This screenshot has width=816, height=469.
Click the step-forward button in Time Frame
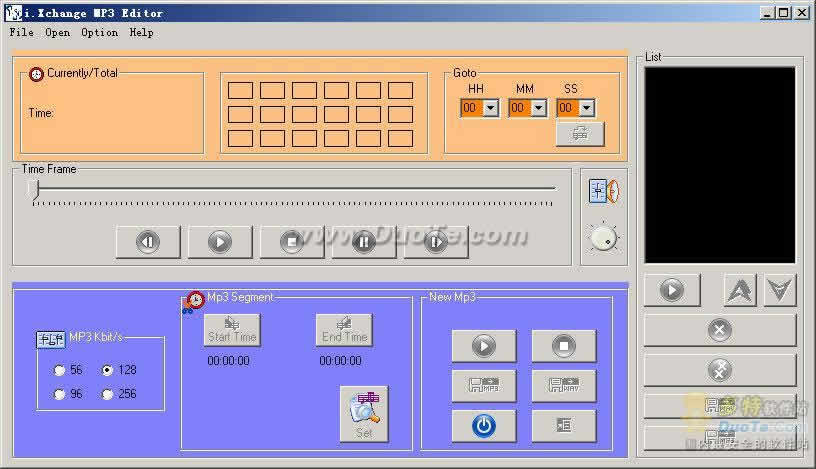pos(436,242)
